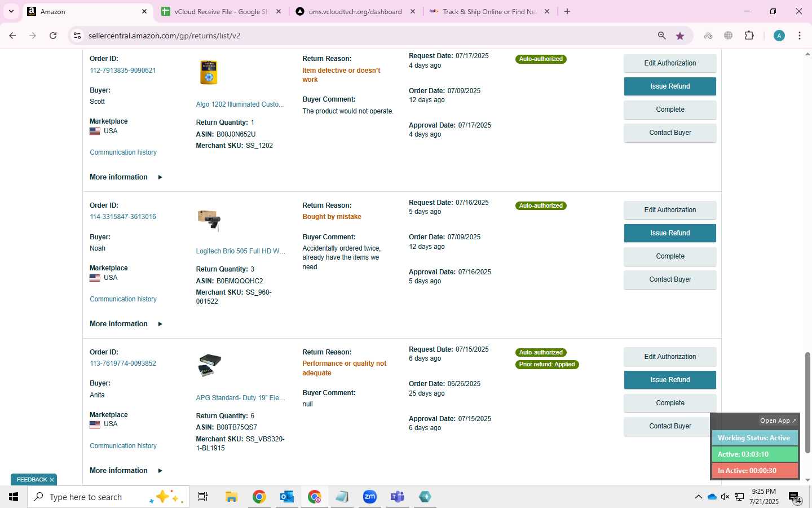Close the FEEDBACK widget with X

pos(52,480)
